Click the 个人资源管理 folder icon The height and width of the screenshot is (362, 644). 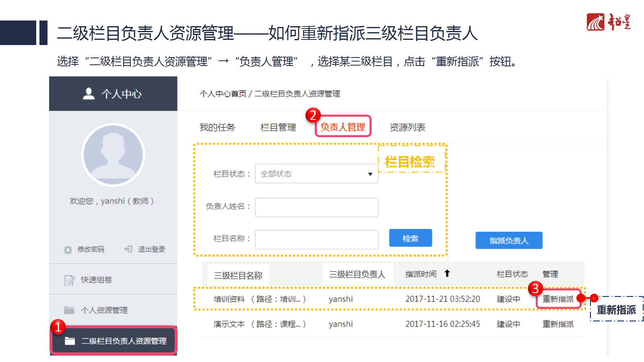click(x=69, y=310)
